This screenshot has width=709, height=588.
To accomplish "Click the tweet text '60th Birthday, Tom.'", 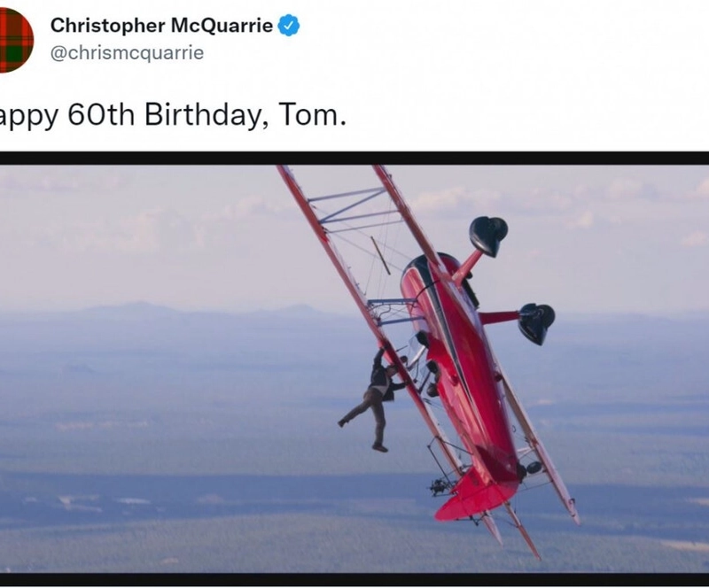I will (x=207, y=115).
